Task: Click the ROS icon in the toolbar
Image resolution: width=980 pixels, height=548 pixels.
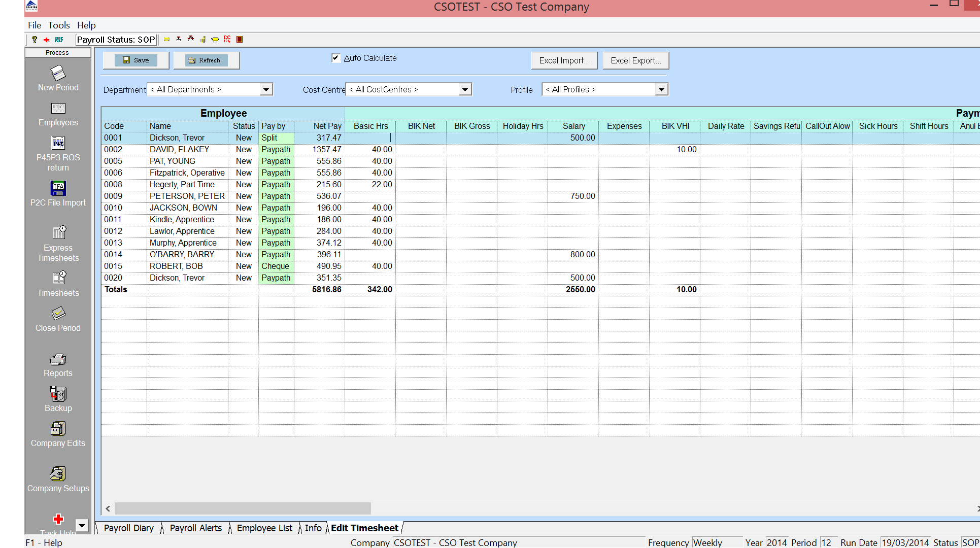Action: coord(58,39)
